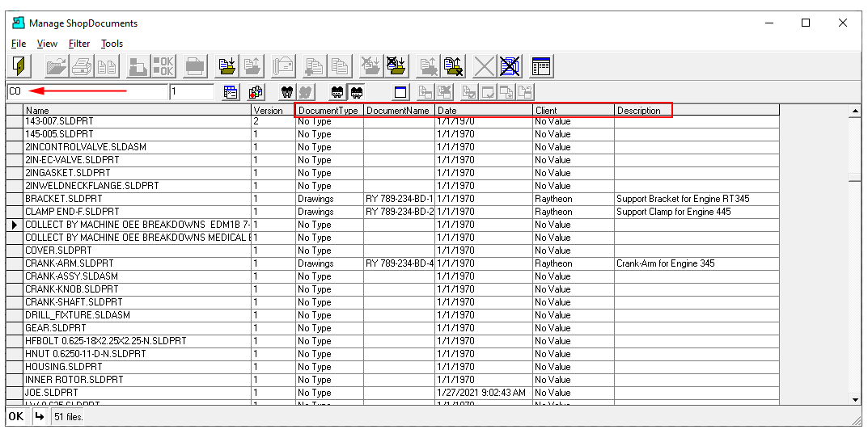Click the two-page print preview icon

point(107,66)
